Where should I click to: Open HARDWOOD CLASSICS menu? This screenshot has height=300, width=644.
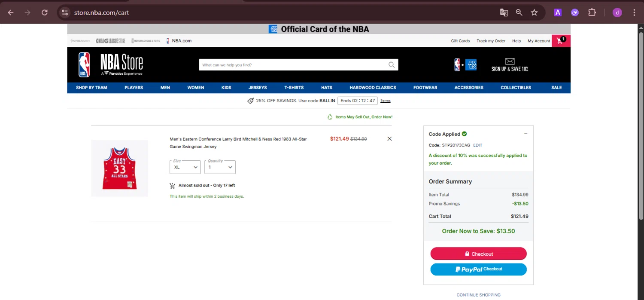coord(373,88)
